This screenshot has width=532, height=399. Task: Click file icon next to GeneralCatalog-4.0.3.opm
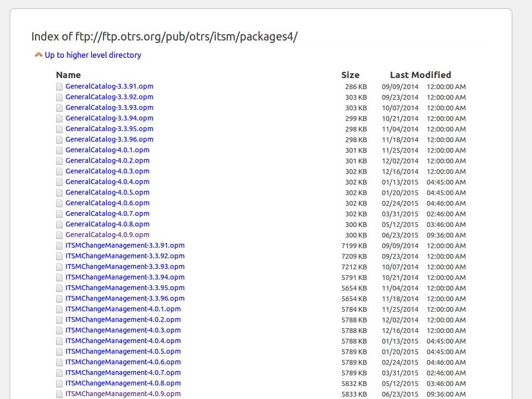59,172
